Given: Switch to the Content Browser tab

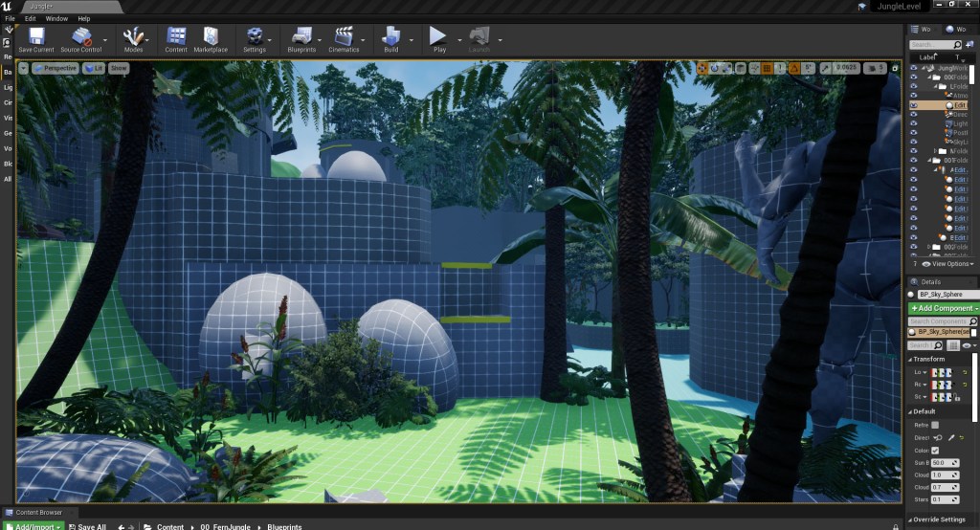Looking at the screenshot, I should coord(36,513).
